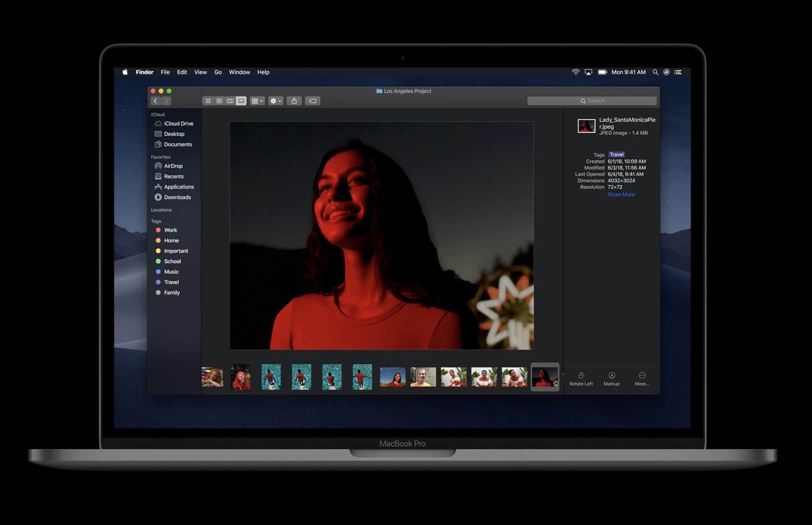Click Show More in preview info
Viewport: 812px width, 525px height.
(621, 195)
